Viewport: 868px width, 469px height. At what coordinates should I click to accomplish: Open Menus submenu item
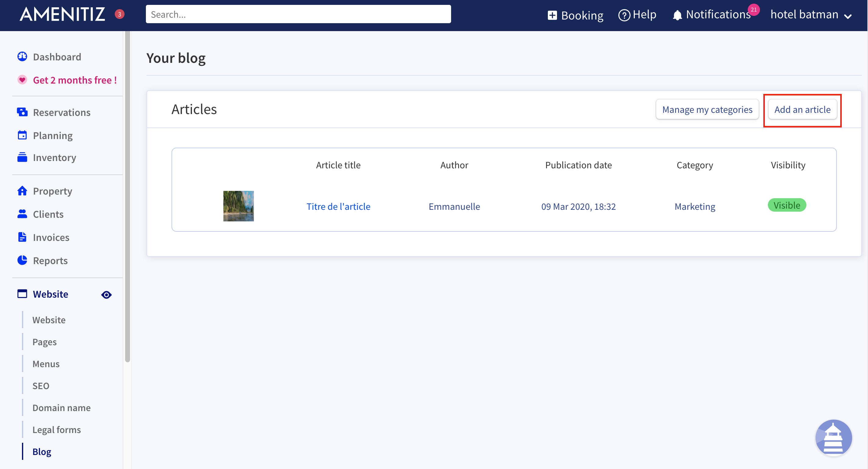(46, 364)
